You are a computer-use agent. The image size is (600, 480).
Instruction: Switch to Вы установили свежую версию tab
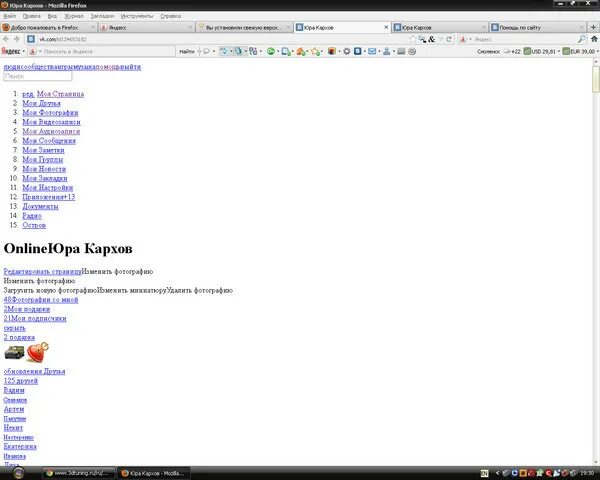point(244,27)
